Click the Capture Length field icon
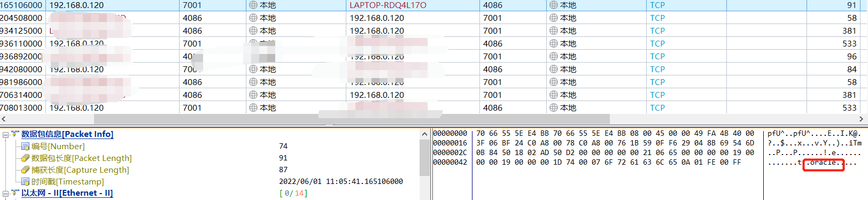 pos(25,170)
